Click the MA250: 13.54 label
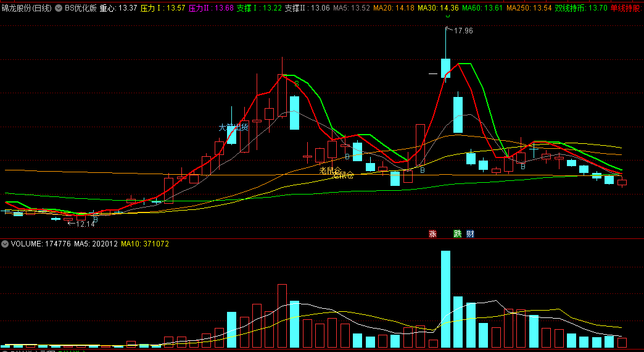Image resolution: width=644 pixels, height=352 pixels. [x=529, y=8]
